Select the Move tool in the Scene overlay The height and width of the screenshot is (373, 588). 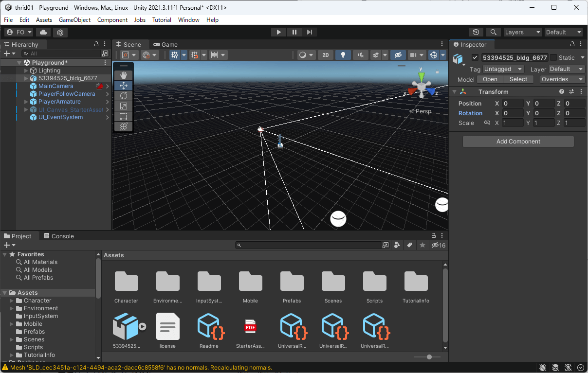[124, 86]
